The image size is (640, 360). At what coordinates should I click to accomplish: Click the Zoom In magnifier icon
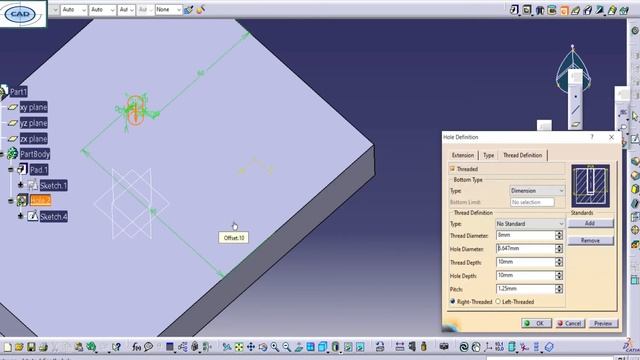[x=275, y=347]
